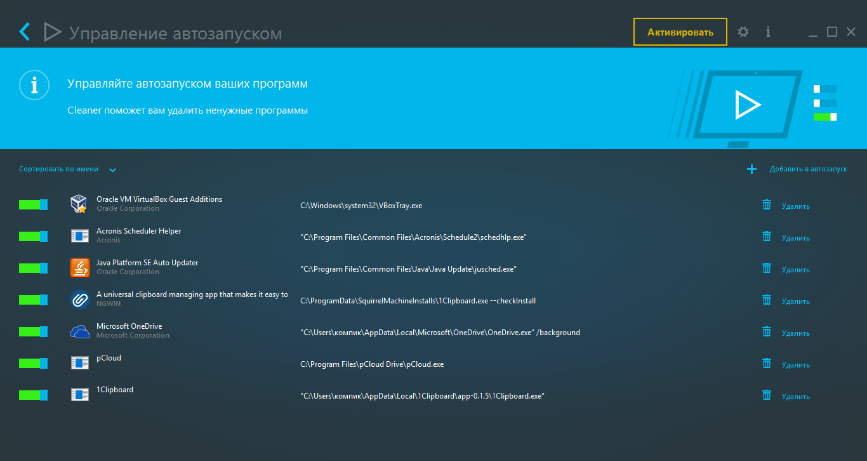Screen dimensions: 867x461
Task: Toggle autostart for Acronis Scheduler Helper
Action: coord(33,237)
